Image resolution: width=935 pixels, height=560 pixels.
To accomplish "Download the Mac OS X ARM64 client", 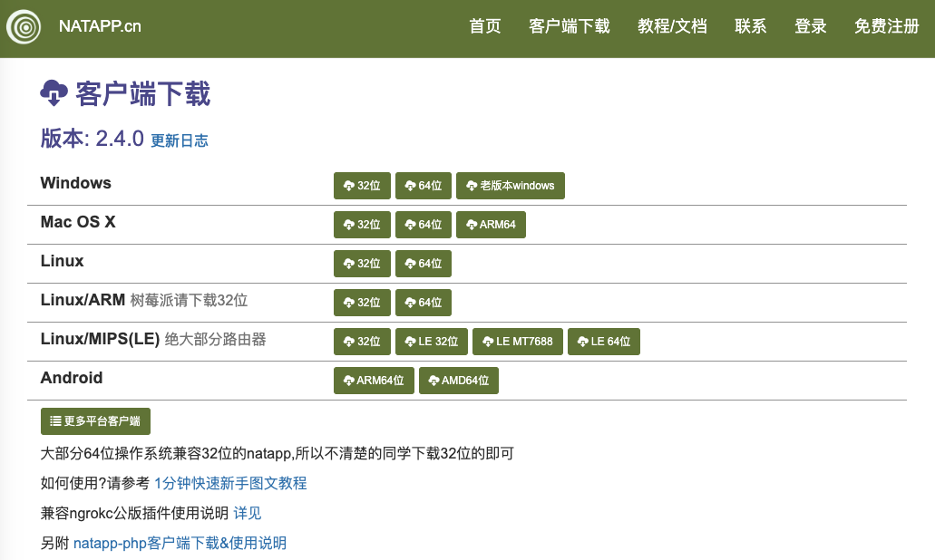I will [x=491, y=225].
